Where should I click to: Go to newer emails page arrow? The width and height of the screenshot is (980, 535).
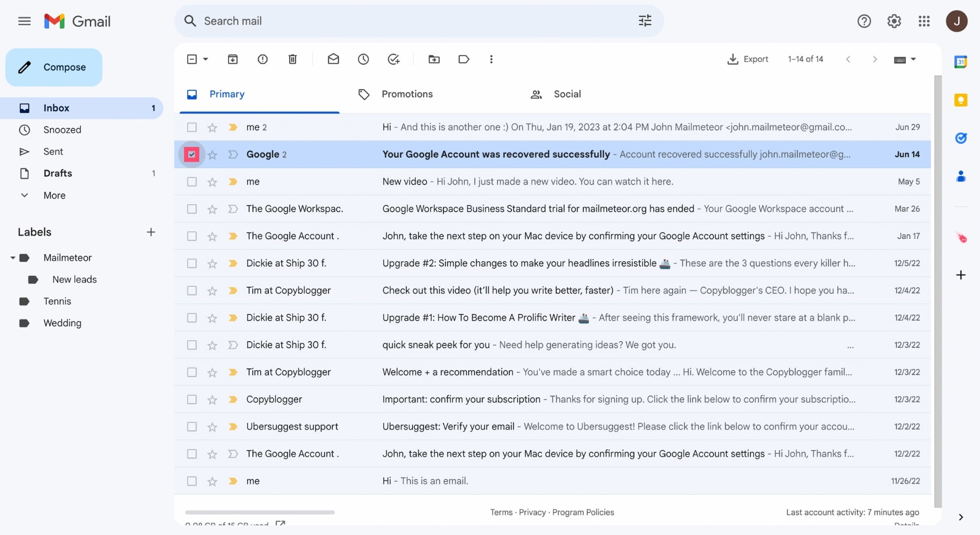848,59
